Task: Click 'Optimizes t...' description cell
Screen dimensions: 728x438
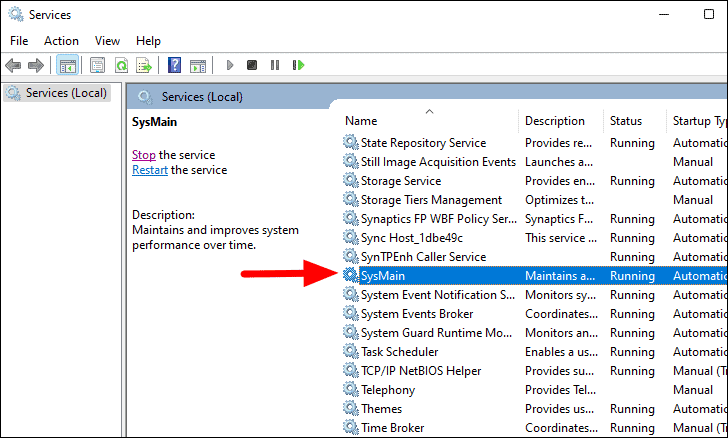Action: pos(559,200)
